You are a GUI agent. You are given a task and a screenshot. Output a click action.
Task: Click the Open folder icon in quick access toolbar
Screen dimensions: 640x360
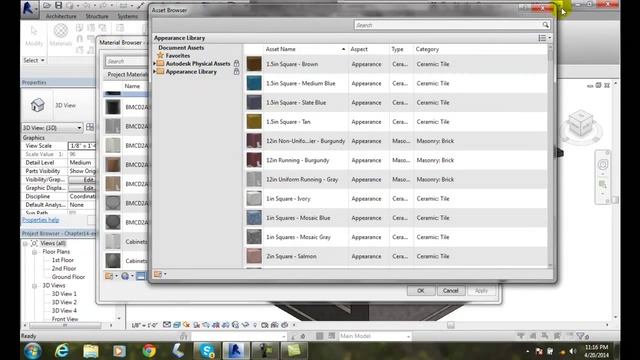(x=47, y=6)
